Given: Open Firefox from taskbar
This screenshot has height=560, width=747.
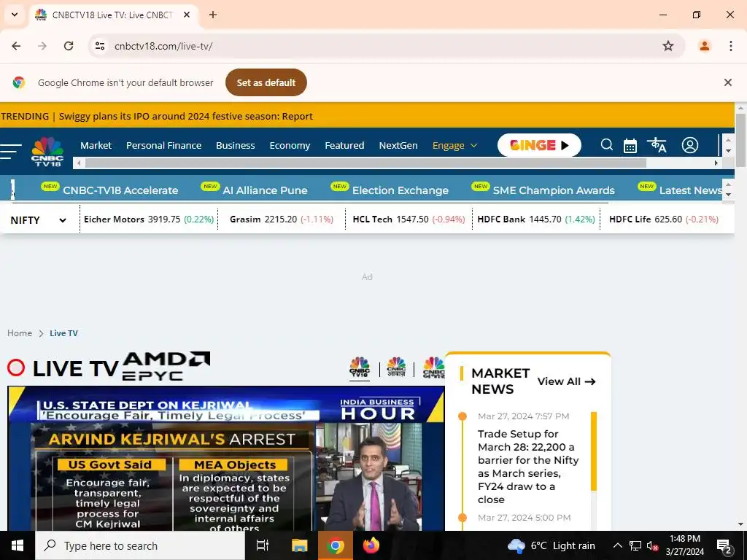Looking at the screenshot, I should point(371,545).
